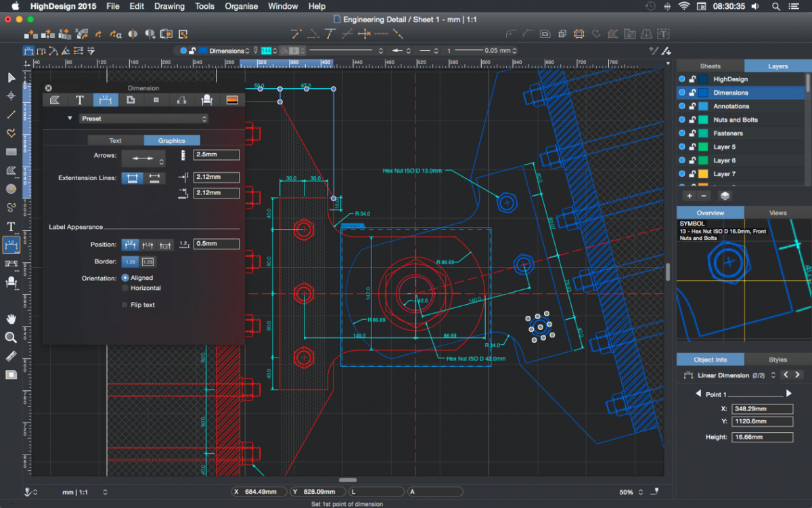Click the new layer plus icon

pos(690,196)
